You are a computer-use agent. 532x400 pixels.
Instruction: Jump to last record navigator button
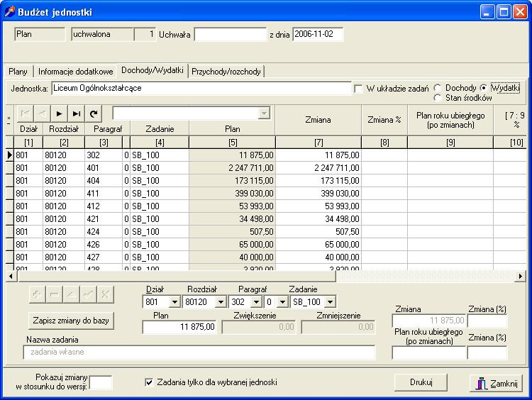77,113
